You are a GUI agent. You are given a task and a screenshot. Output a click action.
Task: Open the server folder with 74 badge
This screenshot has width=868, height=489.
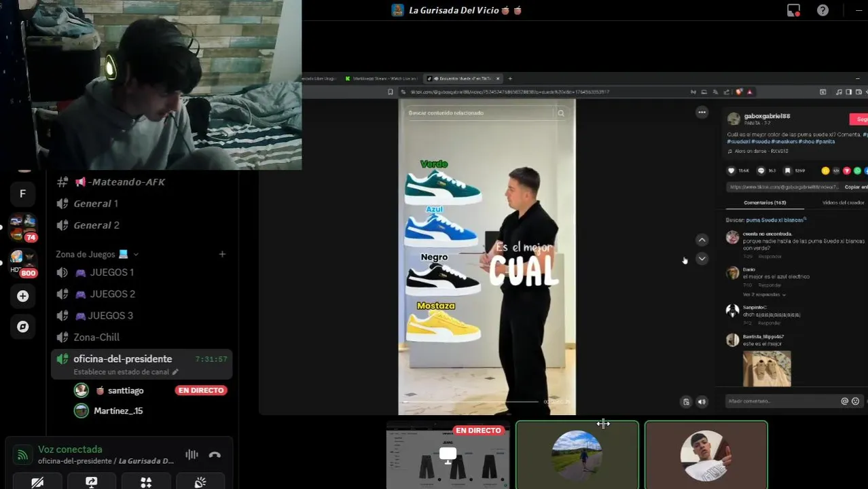[x=22, y=228]
